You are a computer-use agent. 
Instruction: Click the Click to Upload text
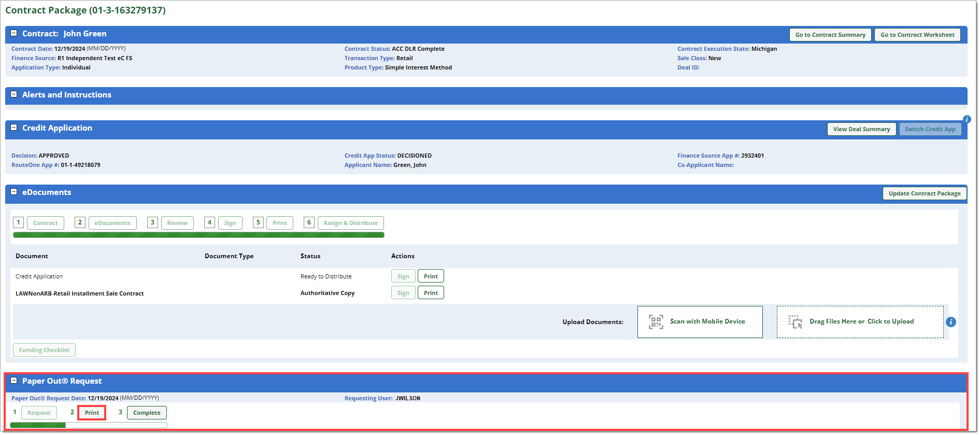pyautogui.click(x=890, y=321)
